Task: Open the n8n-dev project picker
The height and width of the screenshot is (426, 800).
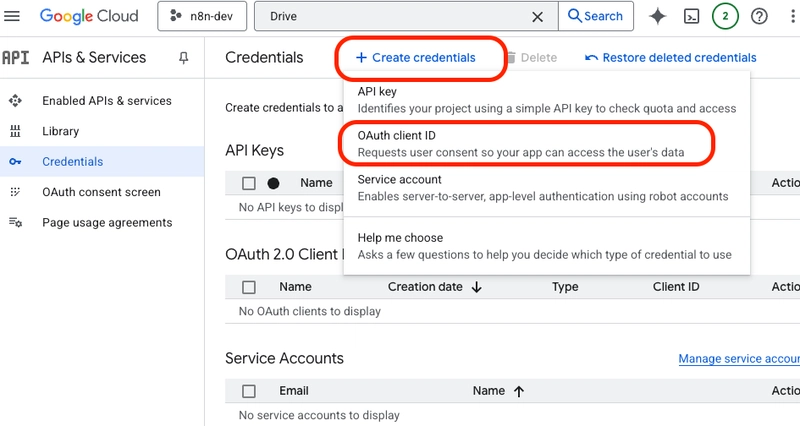Action: point(202,16)
